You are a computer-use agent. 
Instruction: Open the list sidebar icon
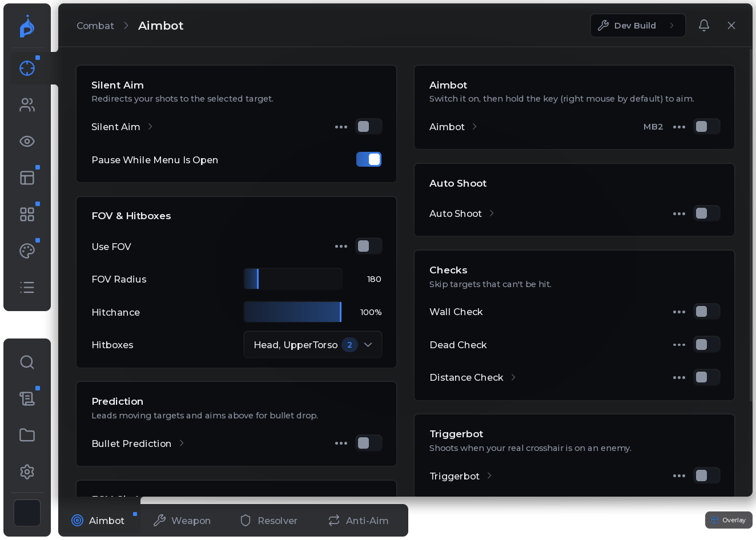point(27,287)
